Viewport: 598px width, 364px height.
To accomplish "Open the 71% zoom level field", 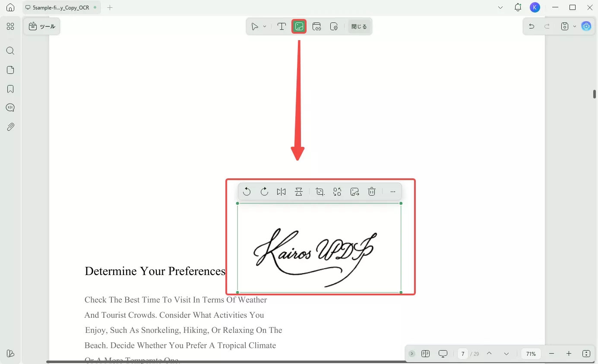I will tap(531, 354).
